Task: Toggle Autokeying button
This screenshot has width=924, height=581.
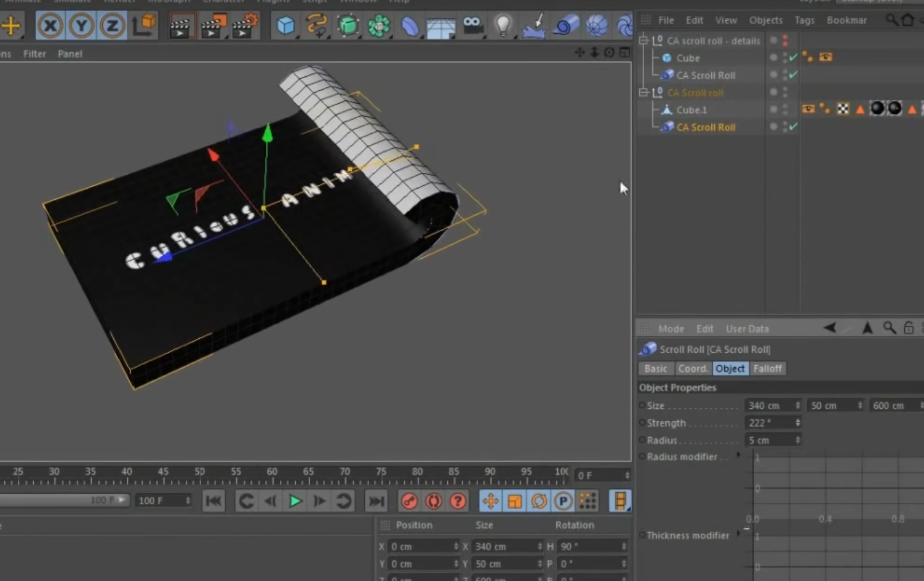Action: click(433, 501)
